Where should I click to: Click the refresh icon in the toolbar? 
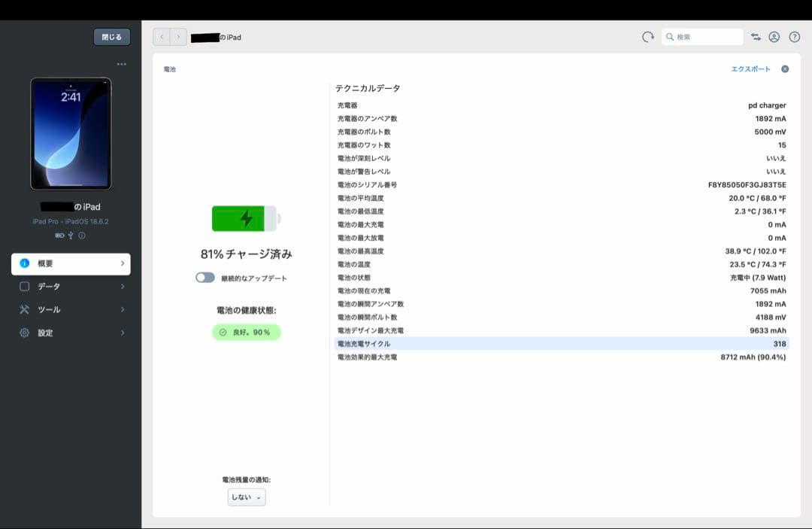[647, 36]
